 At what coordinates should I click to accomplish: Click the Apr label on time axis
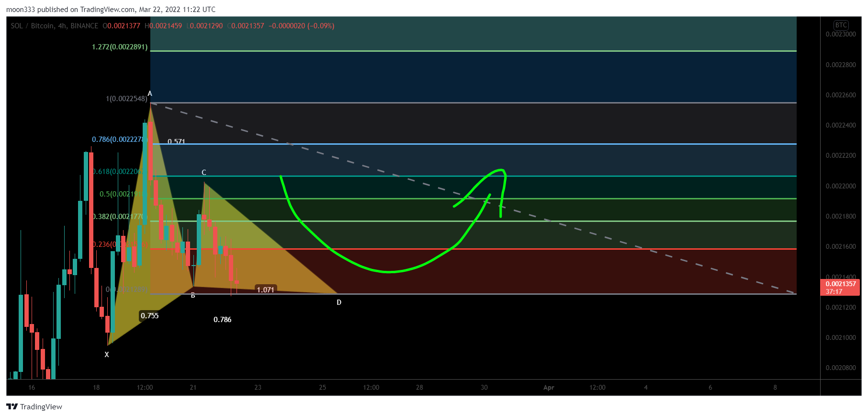tap(549, 387)
